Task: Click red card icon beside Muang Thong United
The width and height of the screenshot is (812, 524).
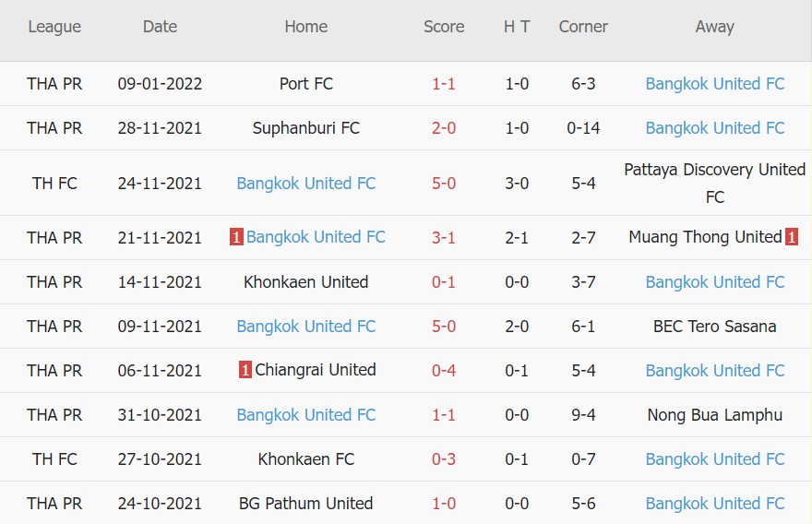Action: click(792, 237)
